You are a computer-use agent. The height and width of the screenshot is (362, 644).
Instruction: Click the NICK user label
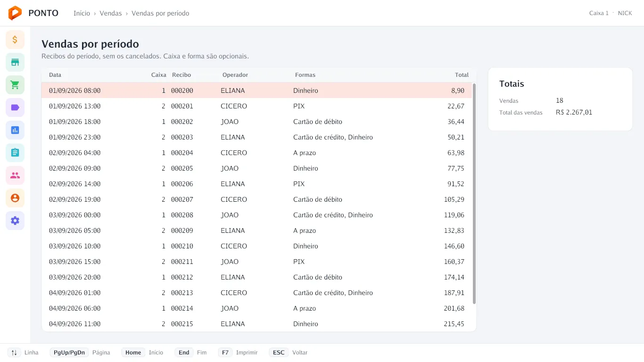pos(625,13)
